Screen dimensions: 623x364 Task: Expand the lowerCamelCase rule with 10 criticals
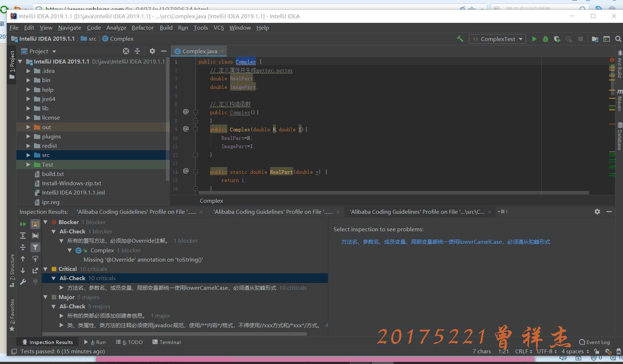[x=61, y=288]
